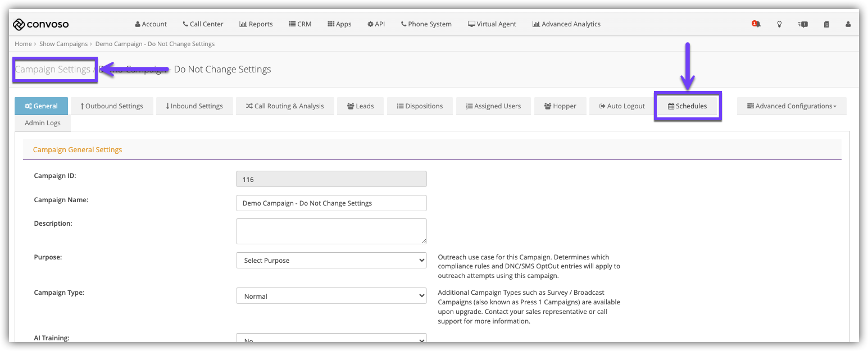Image resolution: width=868 pixels, height=351 pixels.
Task: Open the Call Routing & Analysis tab
Action: (285, 106)
